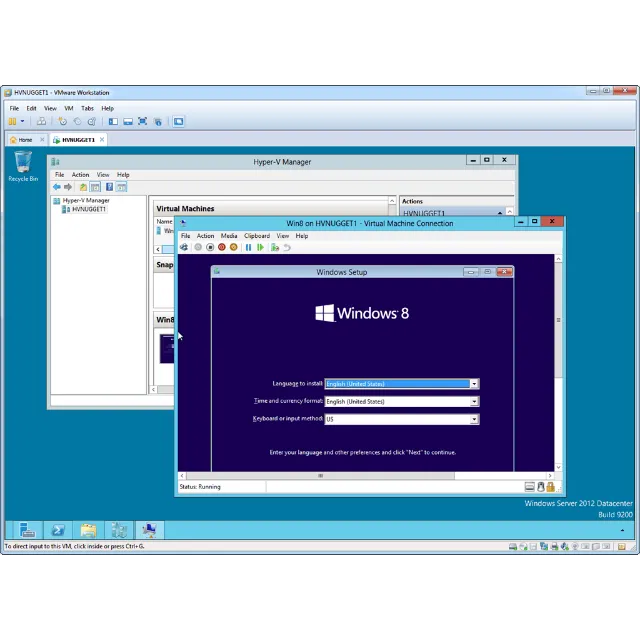Close the HVNUGGET1 VMware tab

tap(102, 140)
